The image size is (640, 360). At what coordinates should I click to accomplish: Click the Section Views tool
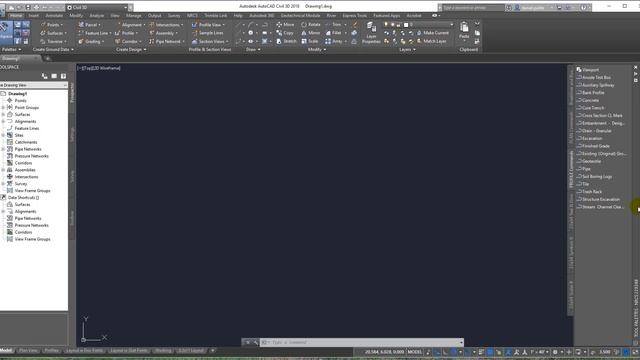point(210,42)
